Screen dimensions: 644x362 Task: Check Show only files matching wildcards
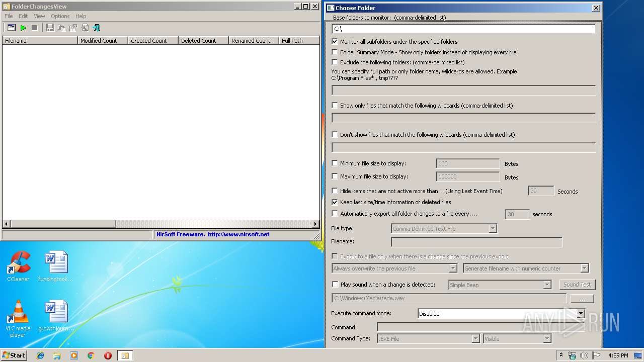click(335, 106)
